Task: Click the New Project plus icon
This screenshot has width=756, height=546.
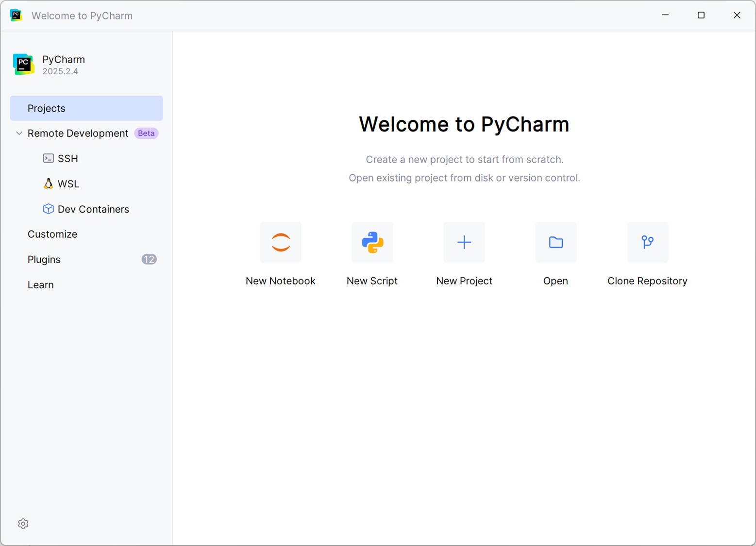Action: click(464, 242)
